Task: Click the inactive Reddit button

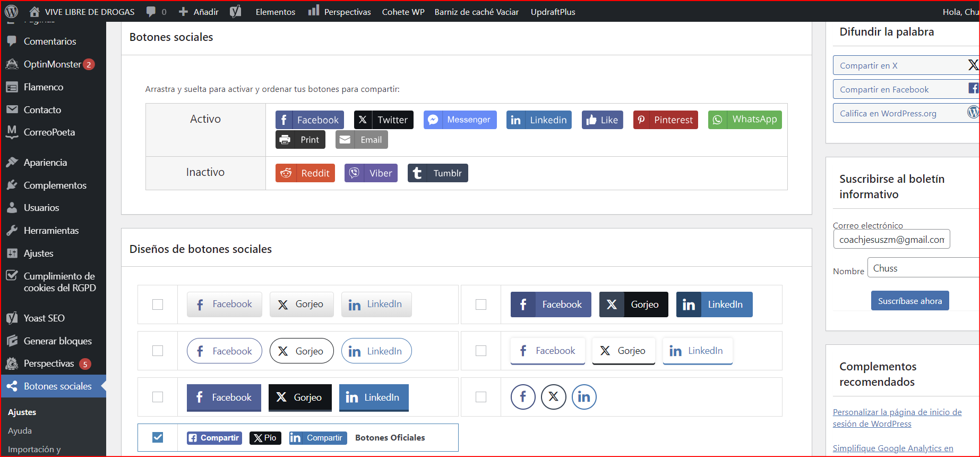Action: [x=305, y=173]
